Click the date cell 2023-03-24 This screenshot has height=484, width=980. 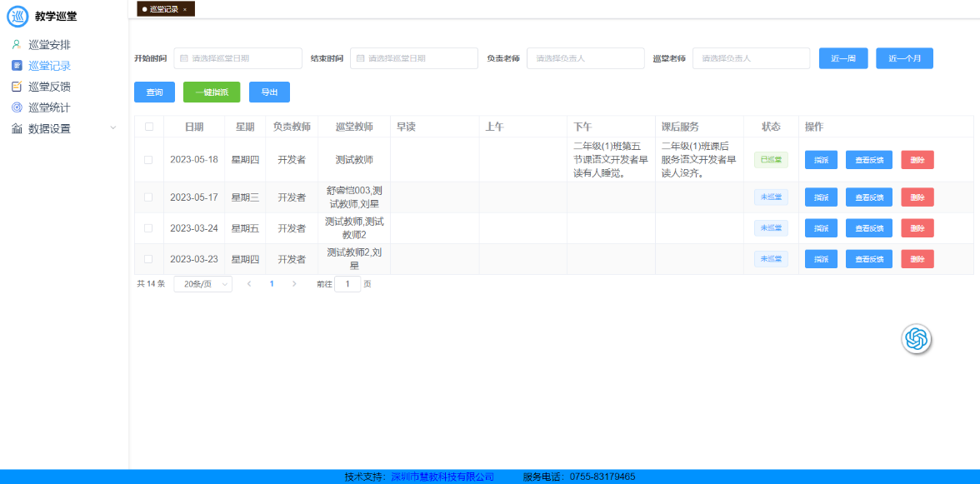click(x=194, y=228)
